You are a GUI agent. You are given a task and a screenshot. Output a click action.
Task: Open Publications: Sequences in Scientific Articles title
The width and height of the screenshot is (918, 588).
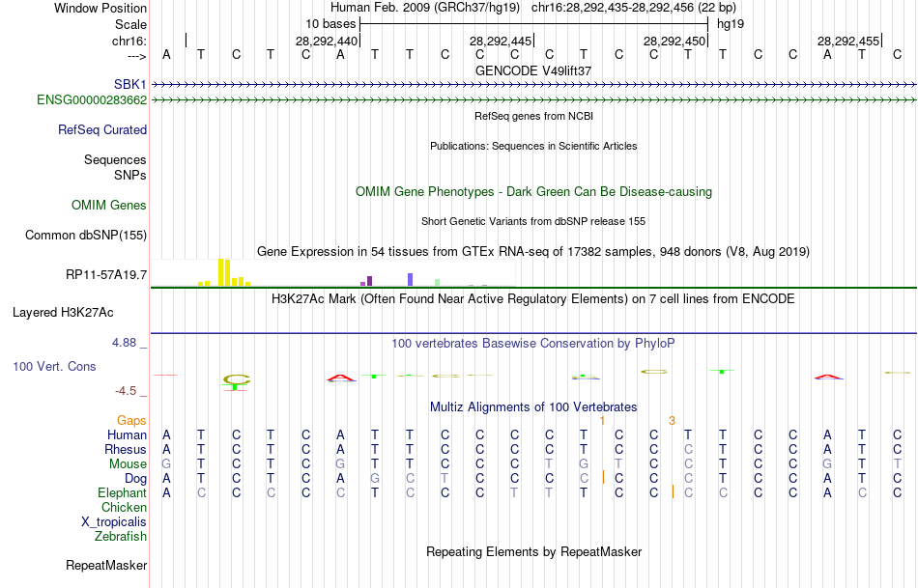coord(533,146)
